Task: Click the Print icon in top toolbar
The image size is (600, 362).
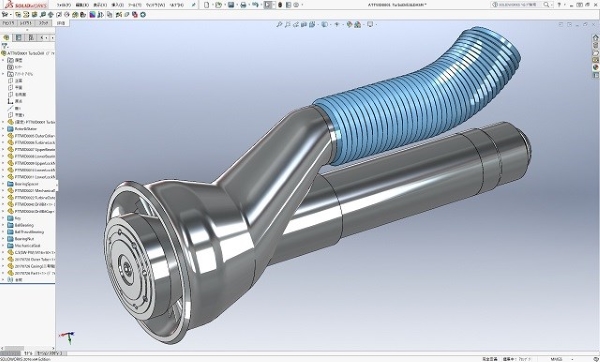Action: 243,5
